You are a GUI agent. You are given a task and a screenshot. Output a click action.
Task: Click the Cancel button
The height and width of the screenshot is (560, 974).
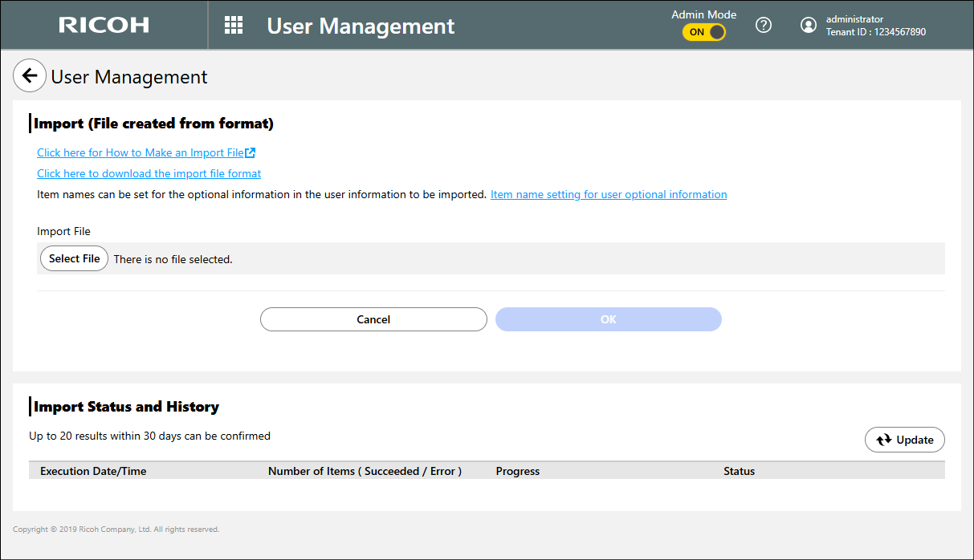[x=373, y=319]
